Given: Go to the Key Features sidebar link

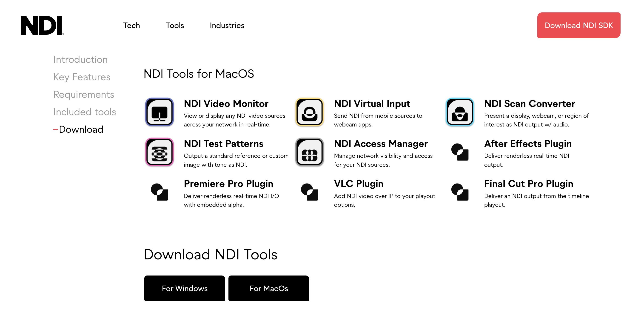Looking at the screenshot, I should 82,77.
